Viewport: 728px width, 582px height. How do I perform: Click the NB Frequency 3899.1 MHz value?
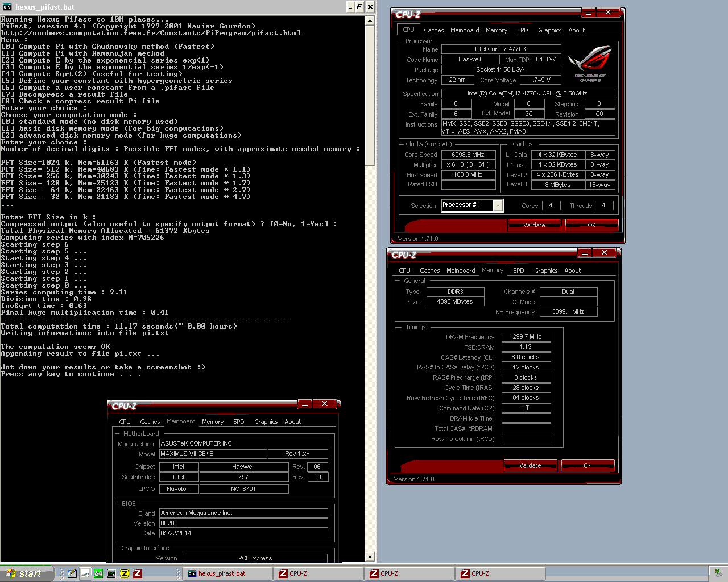point(568,311)
